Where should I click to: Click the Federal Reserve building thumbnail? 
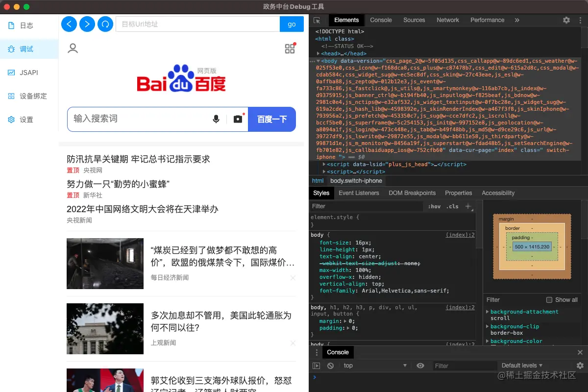click(x=105, y=329)
